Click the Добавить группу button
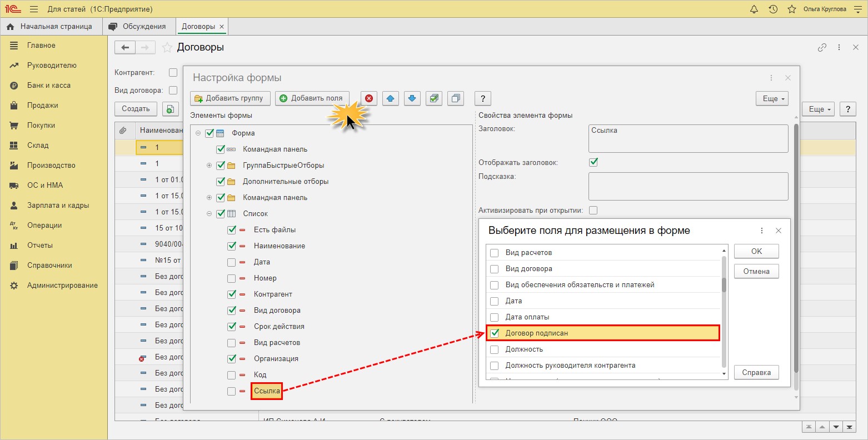 (x=230, y=98)
